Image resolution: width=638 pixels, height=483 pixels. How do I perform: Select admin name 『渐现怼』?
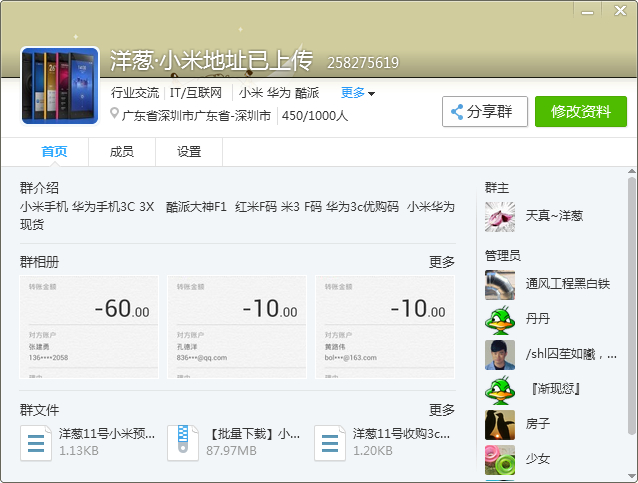[555, 389]
